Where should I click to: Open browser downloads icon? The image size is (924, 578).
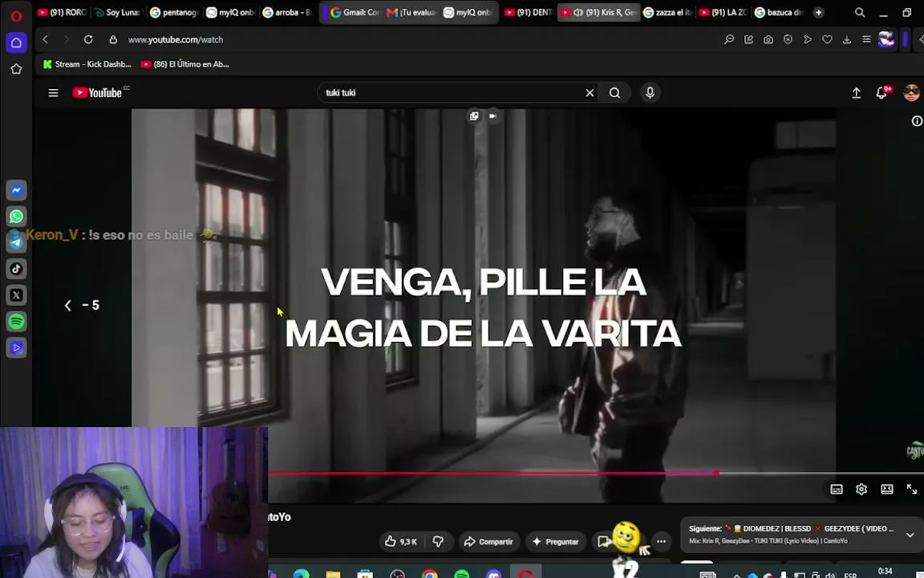[x=847, y=39]
